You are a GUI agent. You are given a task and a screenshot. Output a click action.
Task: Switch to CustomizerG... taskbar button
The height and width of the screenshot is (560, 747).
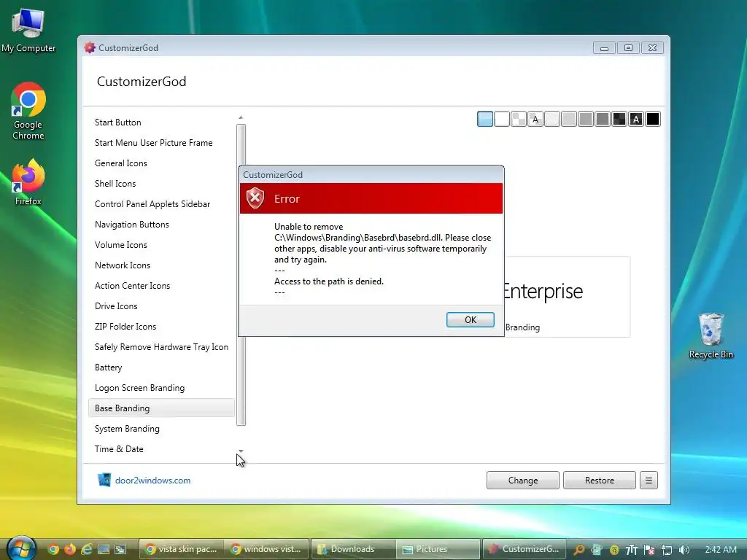pos(525,549)
